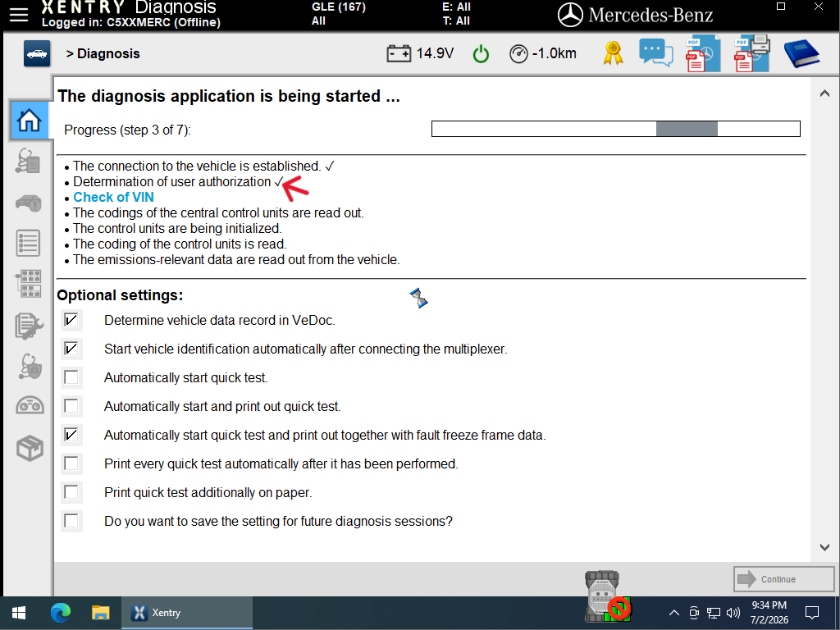This screenshot has height=630, width=840.
Task: Click the scroll up arrow
Action: [824, 94]
